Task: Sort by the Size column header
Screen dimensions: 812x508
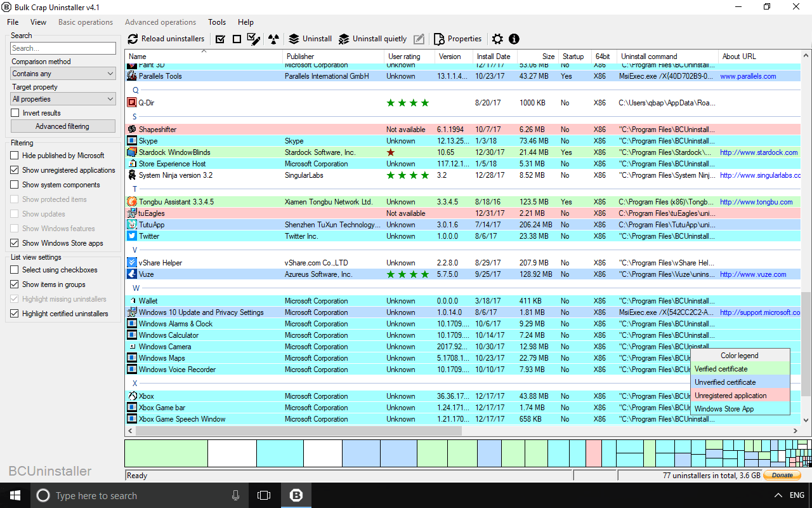Action: [x=537, y=57]
